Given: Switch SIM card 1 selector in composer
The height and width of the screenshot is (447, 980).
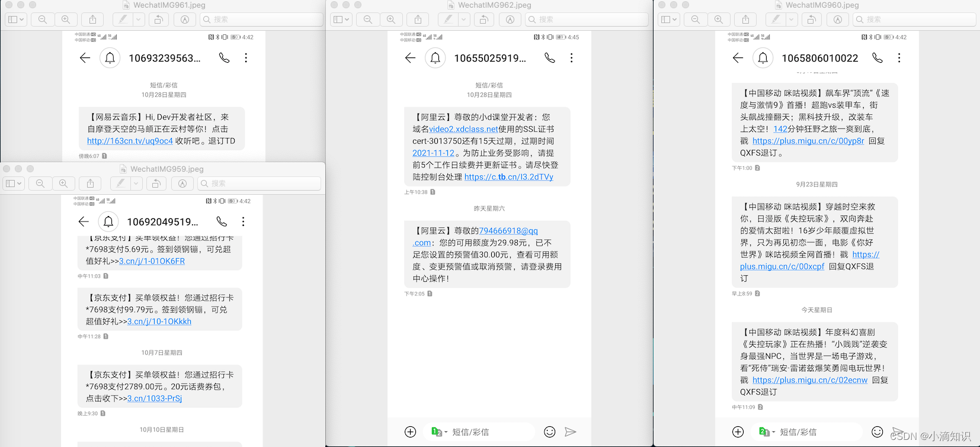Looking at the screenshot, I should pyautogui.click(x=439, y=432).
